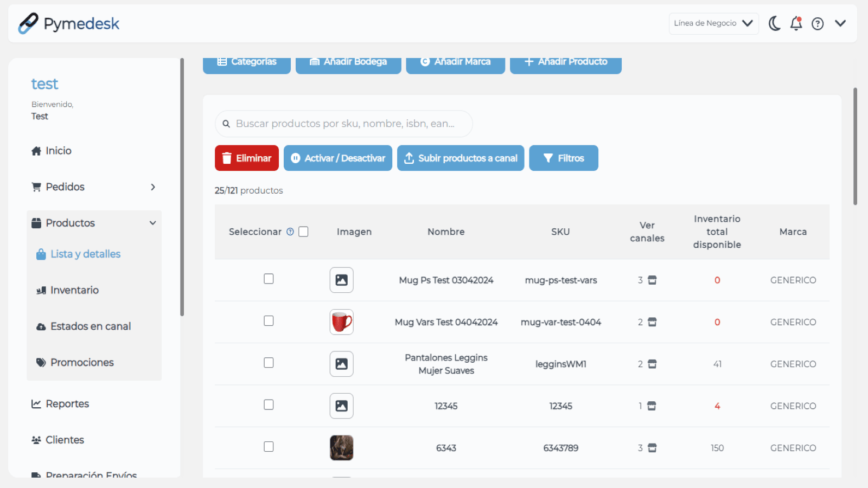The height and width of the screenshot is (488, 868).
Task: Click the product search field
Action: tap(343, 124)
